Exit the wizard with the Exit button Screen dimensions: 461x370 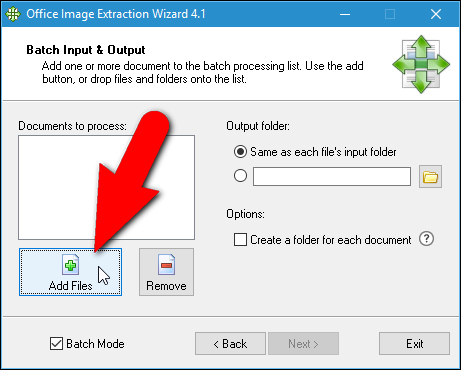414,343
